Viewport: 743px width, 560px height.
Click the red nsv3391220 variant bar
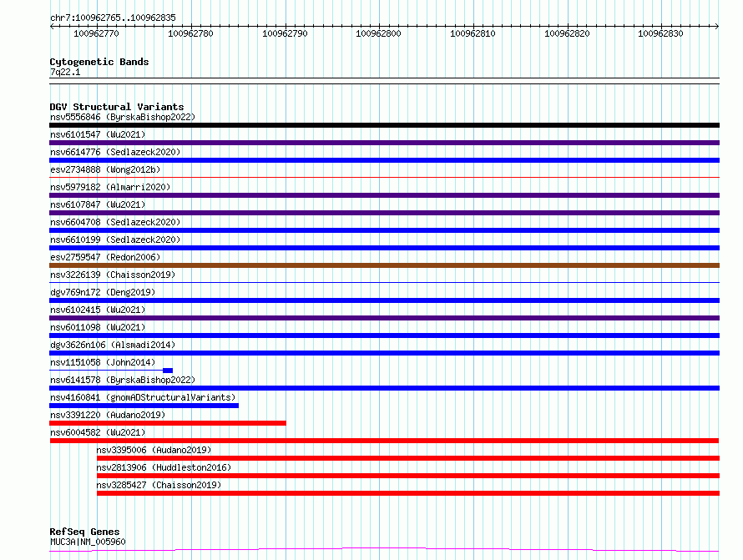click(x=168, y=424)
